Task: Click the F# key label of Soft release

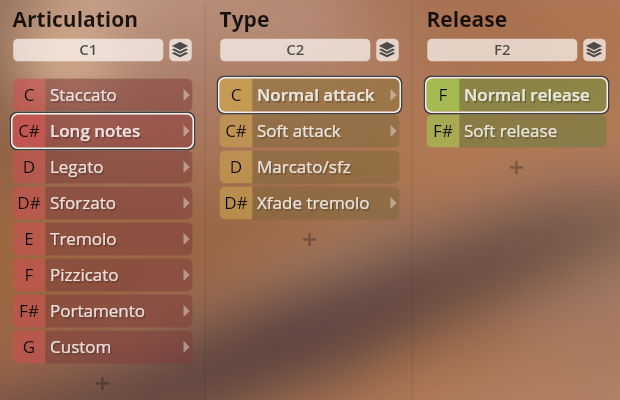Action: pos(443,131)
